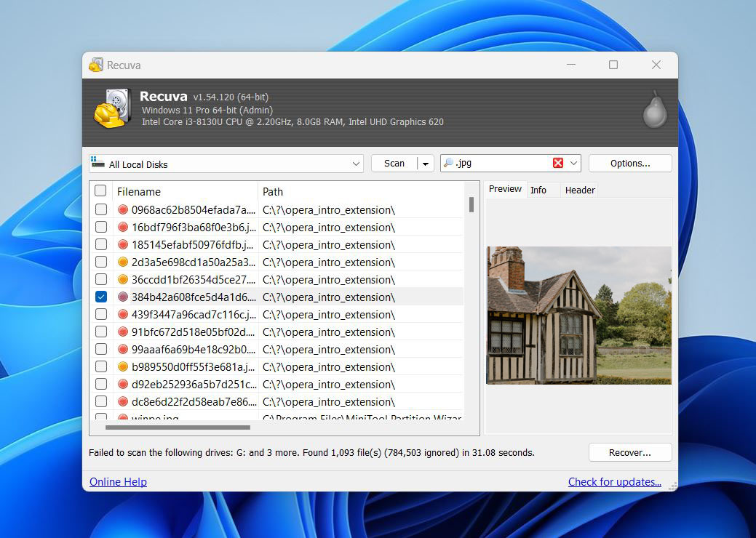Click the orange status dot for 2d3a5e698cd1a50a25a3

(x=123, y=262)
